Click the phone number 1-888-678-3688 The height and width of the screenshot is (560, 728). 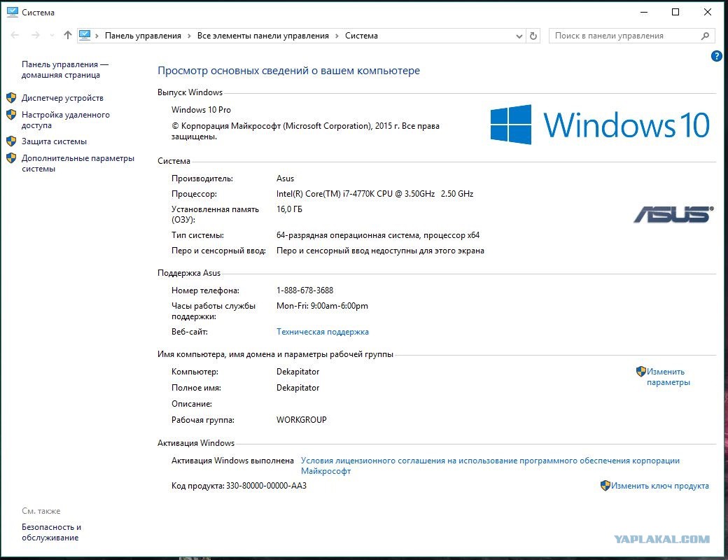point(304,290)
